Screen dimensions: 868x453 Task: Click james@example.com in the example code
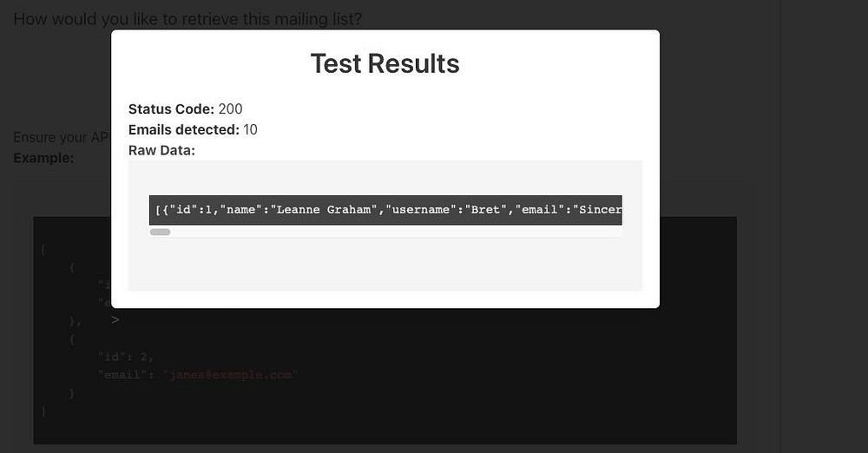point(230,374)
